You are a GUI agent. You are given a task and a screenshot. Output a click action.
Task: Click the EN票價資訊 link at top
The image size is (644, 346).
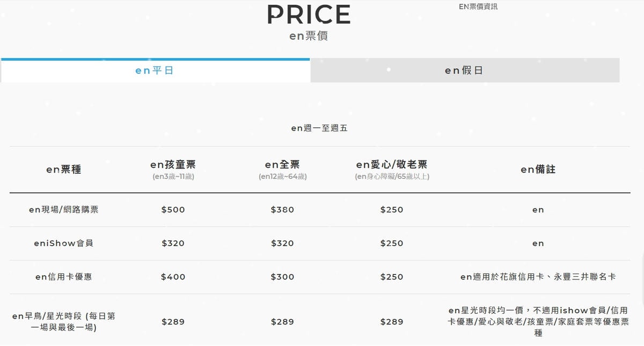[478, 6]
